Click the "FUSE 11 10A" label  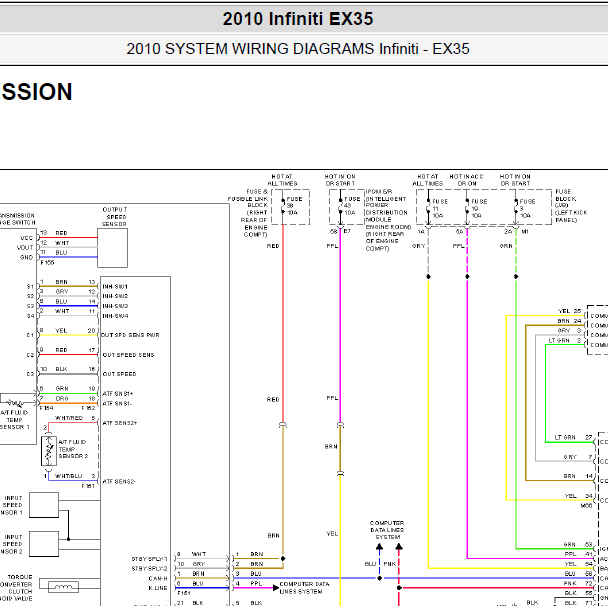[440, 209]
